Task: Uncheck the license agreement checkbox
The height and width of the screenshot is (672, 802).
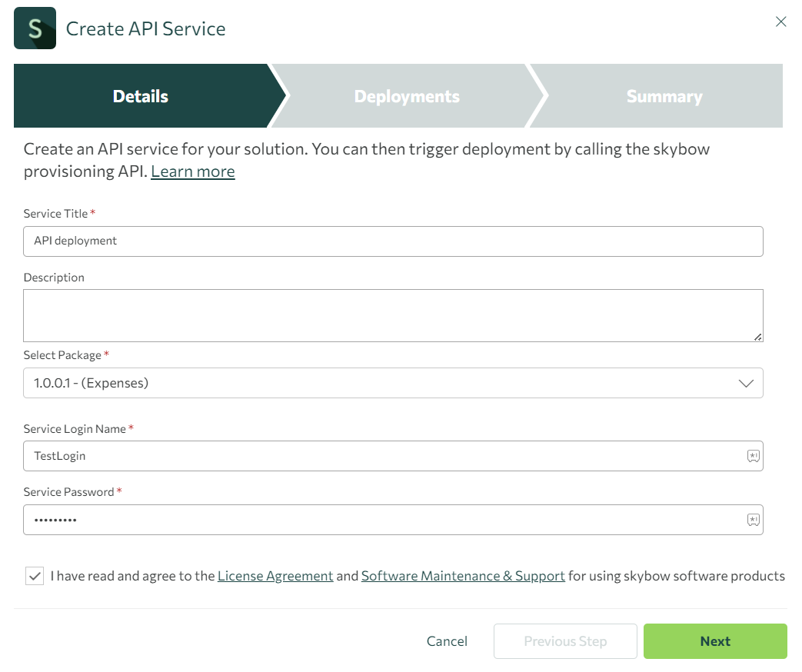Action: point(34,575)
